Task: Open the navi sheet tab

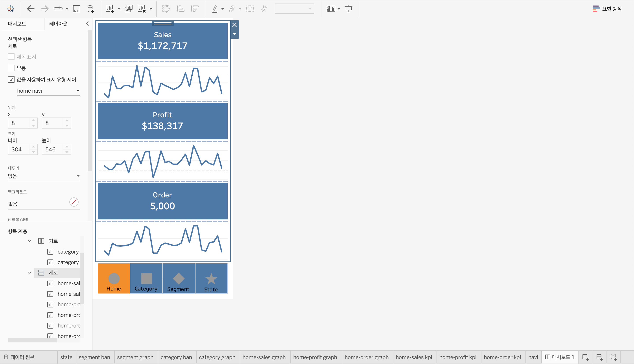Action: click(x=533, y=357)
